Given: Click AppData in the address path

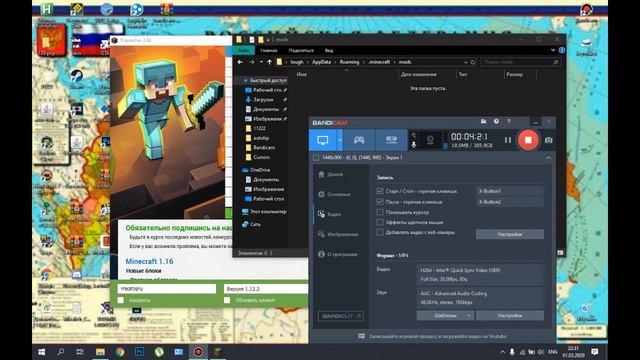Looking at the screenshot, I should (x=321, y=62).
